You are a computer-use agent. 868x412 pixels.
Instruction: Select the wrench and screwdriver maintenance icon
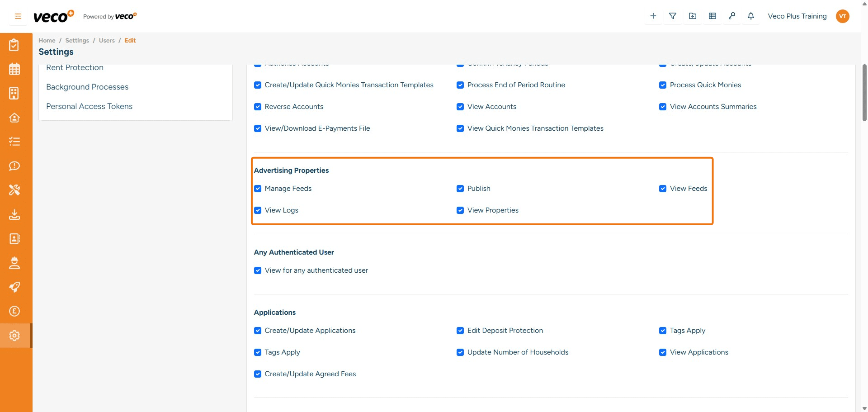(x=14, y=190)
